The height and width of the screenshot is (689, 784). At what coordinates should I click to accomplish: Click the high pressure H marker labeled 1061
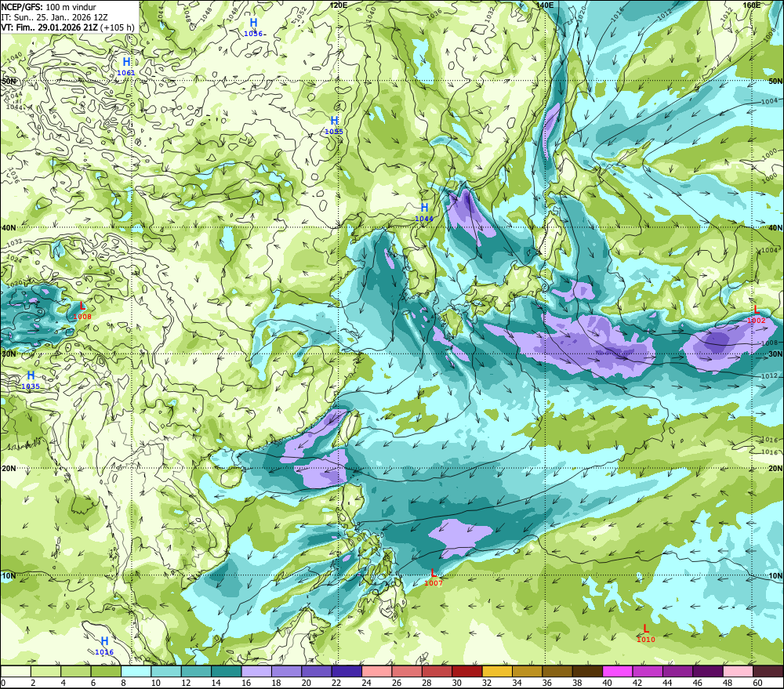click(x=126, y=61)
